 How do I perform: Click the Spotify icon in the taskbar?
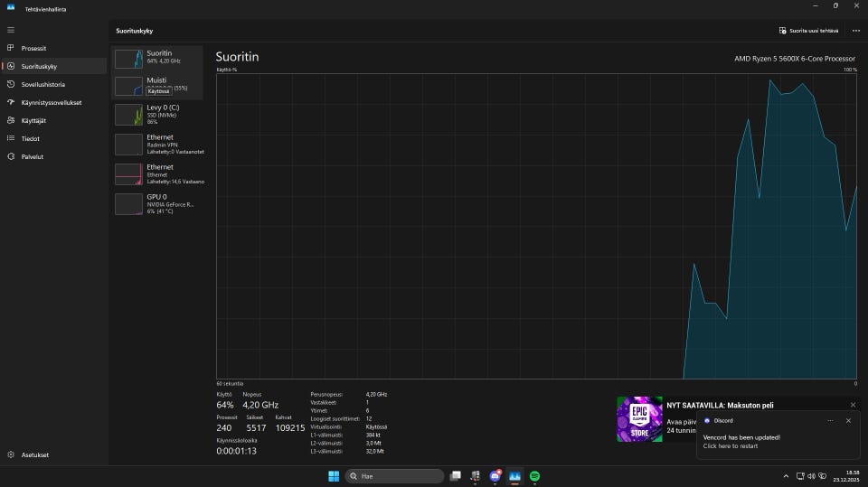[534, 476]
